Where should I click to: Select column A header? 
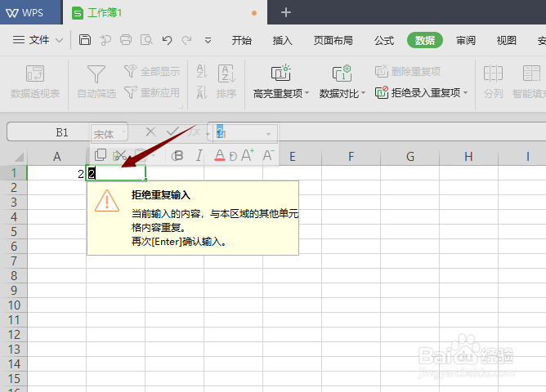56,157
